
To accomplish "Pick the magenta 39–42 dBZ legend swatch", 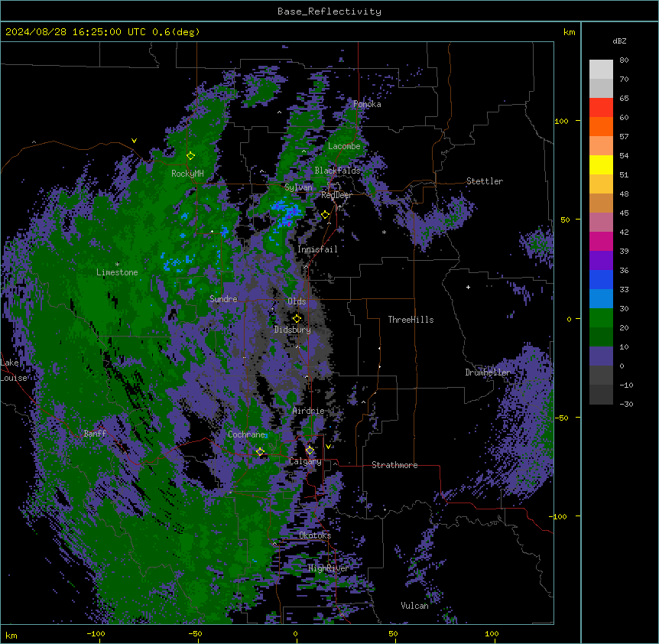I will [601, 241].
